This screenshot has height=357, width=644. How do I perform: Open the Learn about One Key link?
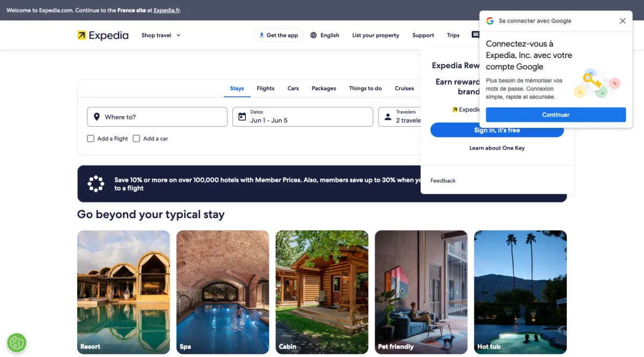(497, 148)
